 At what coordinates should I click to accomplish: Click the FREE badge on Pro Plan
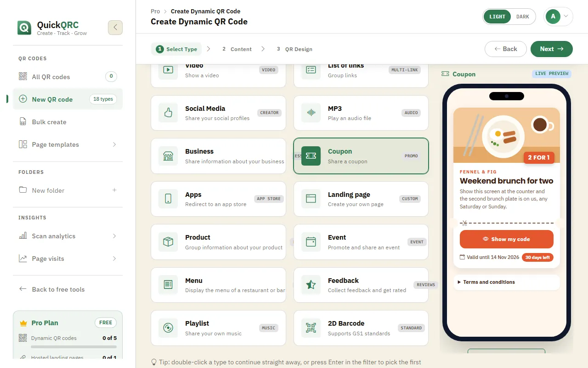click(106, 322)
